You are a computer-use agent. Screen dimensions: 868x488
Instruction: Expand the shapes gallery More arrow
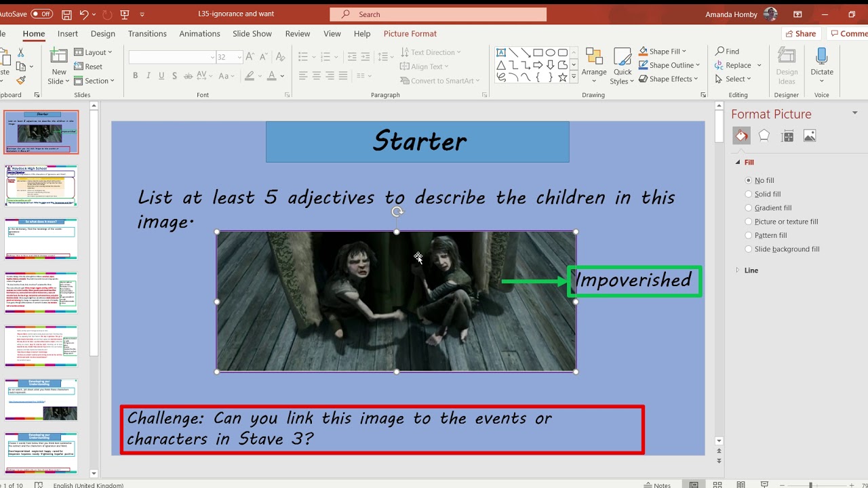click(x=574, y=78)
